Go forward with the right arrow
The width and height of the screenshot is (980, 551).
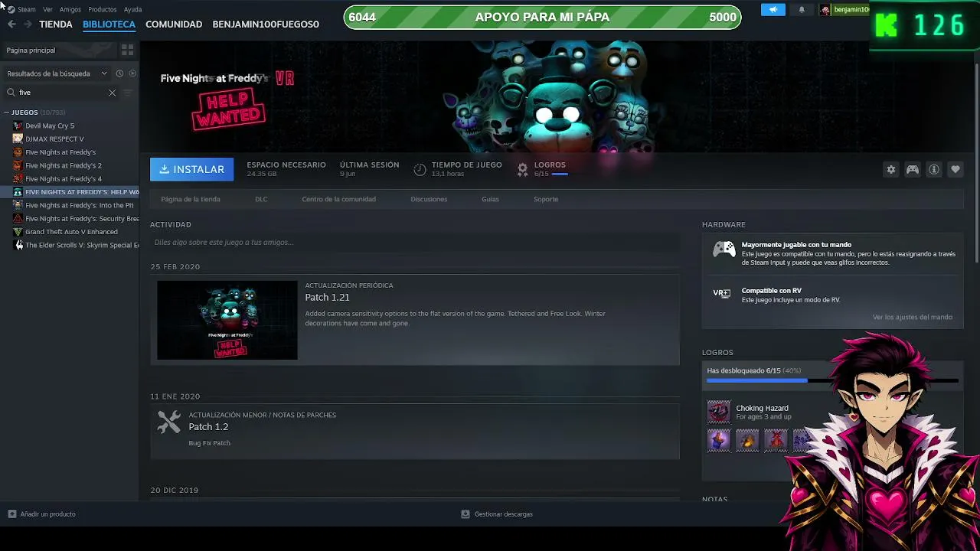tap(28, 24)
